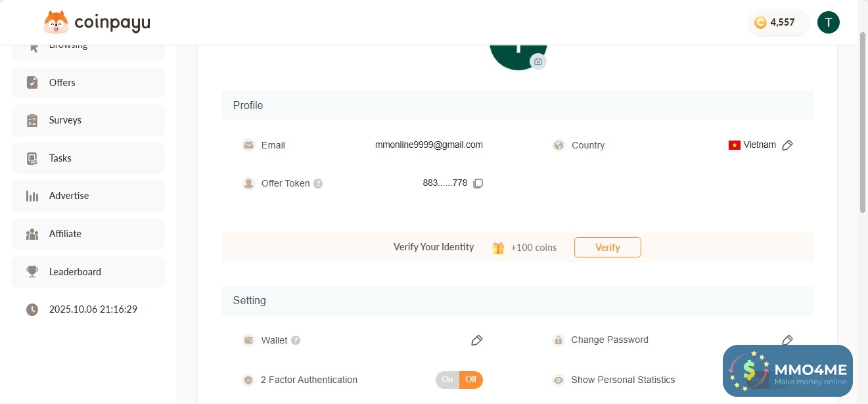Click the coin balance 4,557 badge
The image size is (868, 404).
tap(778, 22)
